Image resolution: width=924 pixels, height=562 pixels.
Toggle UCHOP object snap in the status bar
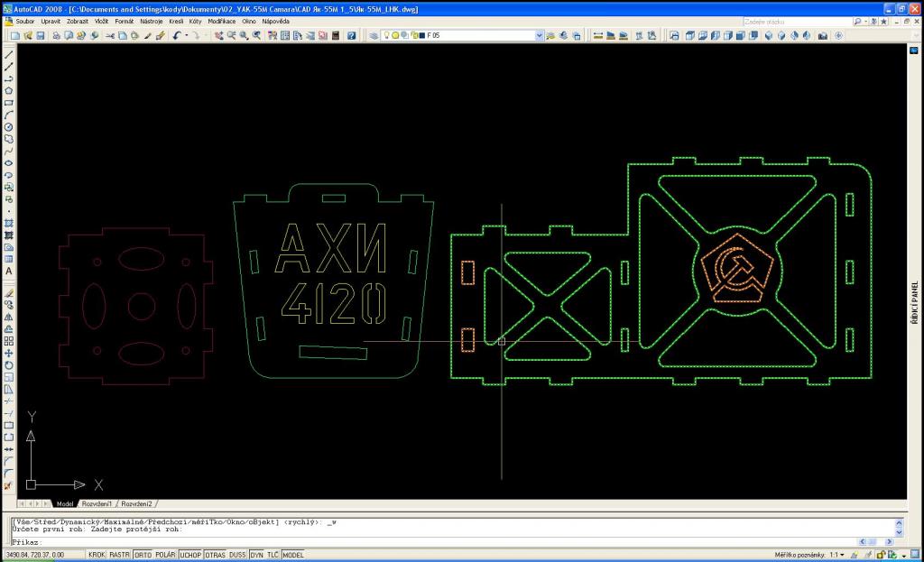[190, 555]
